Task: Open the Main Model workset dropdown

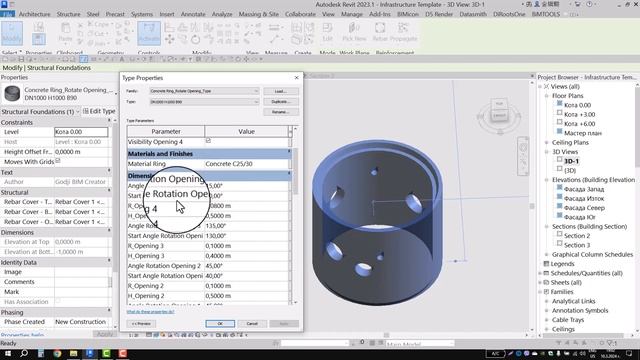Action: pyautogui.click(x=420, y=344)
